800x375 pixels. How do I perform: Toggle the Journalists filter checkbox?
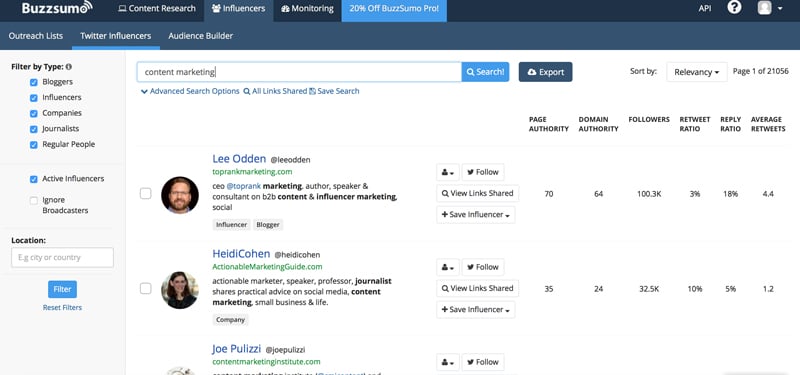pyautogui.click(x=34, y=129)
